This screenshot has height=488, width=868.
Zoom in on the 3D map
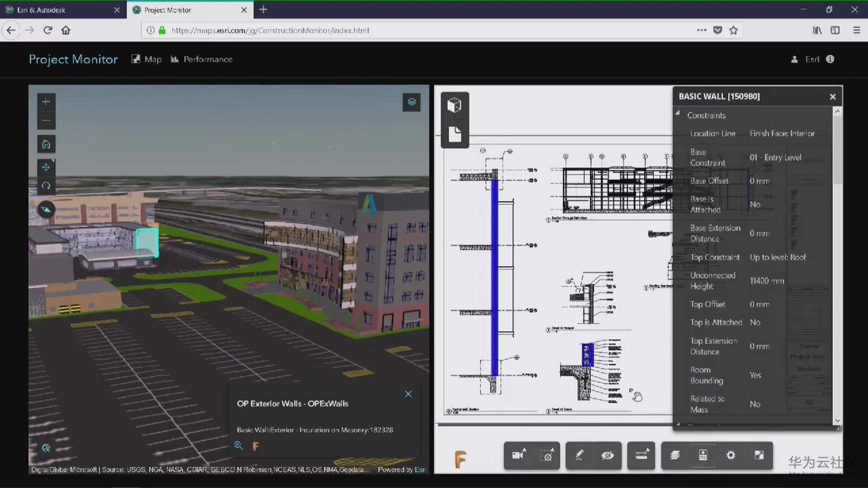46,102
